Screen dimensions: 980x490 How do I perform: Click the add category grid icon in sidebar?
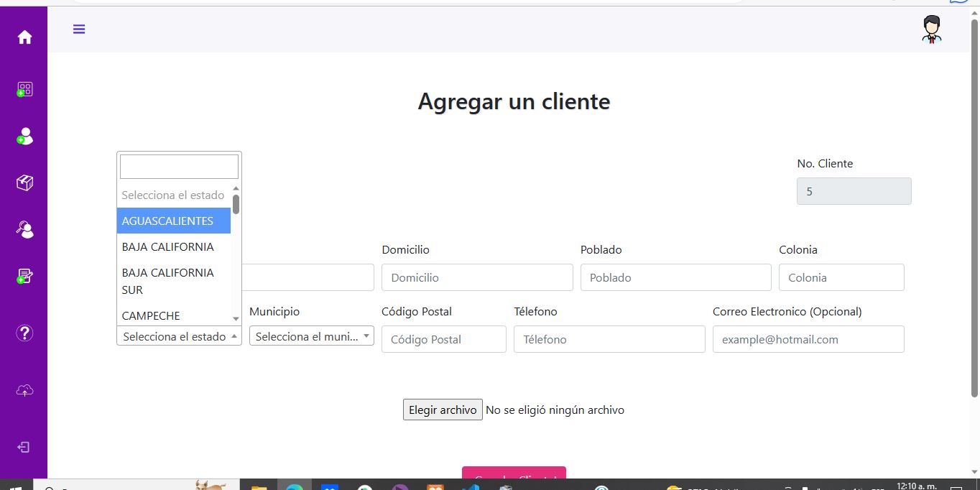pyautogui.click(x=24, y=89)
